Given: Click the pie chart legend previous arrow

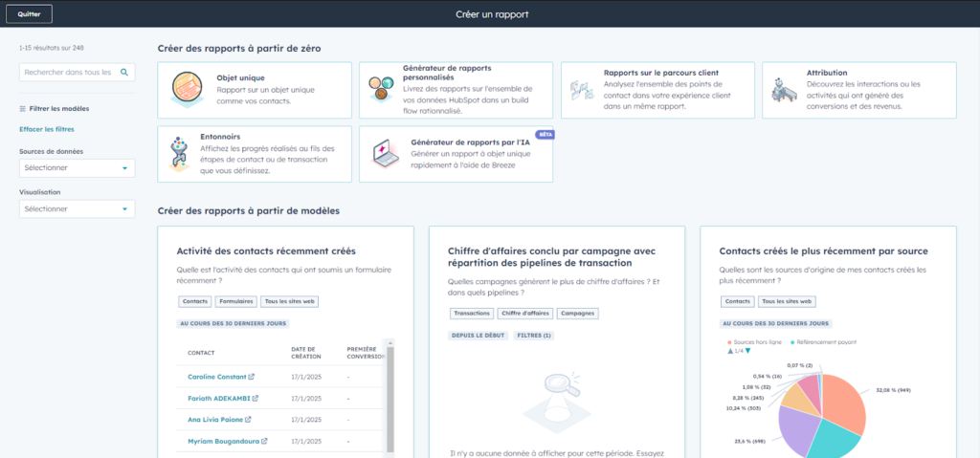Looking at the screenshot, I should [730, 351].
